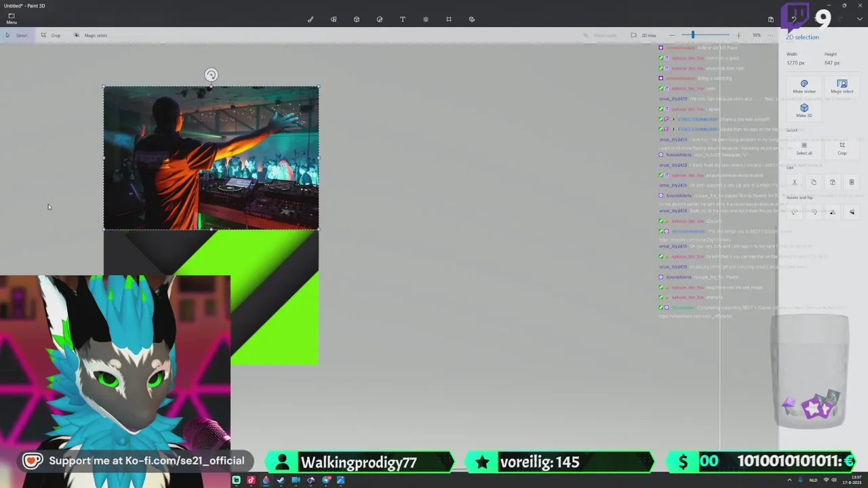Image resolution: width=868 pixels, height=488 pixels.
Task: Toggle Mixed reality view
Action: pos(601,35)
